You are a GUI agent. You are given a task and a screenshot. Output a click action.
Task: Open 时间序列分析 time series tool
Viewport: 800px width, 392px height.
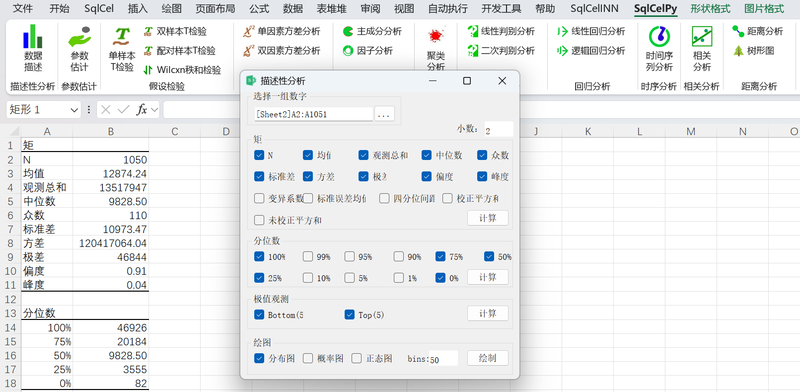659,49
